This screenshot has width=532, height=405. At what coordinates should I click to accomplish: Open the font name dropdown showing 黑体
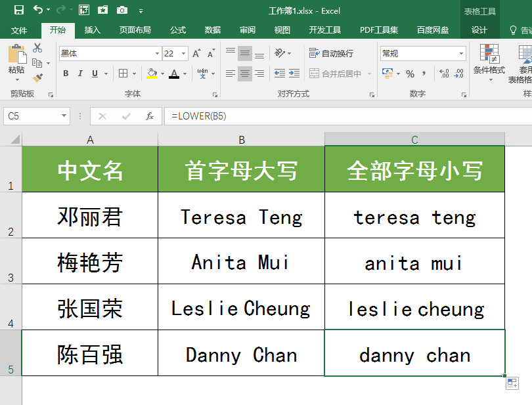click(x=157, y=54)
